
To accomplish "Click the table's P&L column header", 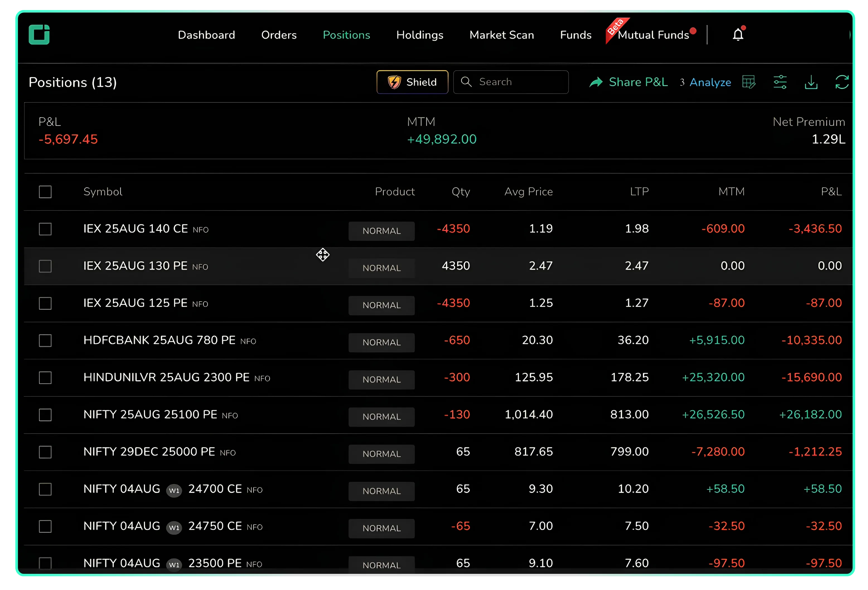I will click(x=831, y=192).
